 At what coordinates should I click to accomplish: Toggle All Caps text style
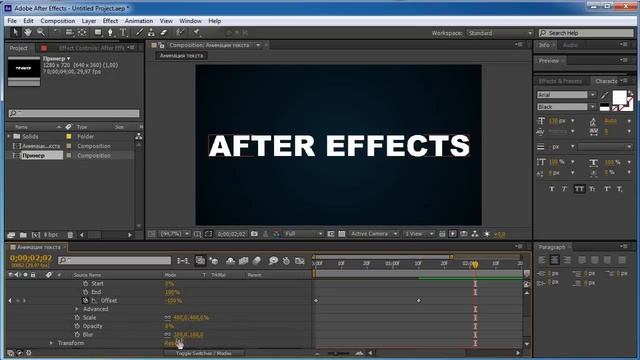[579, 189]
